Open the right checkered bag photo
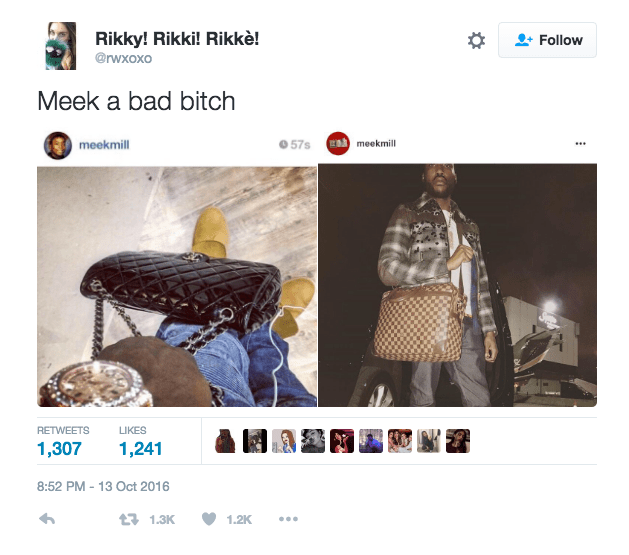Screen dimensions: 629x555 click(457, 285)
